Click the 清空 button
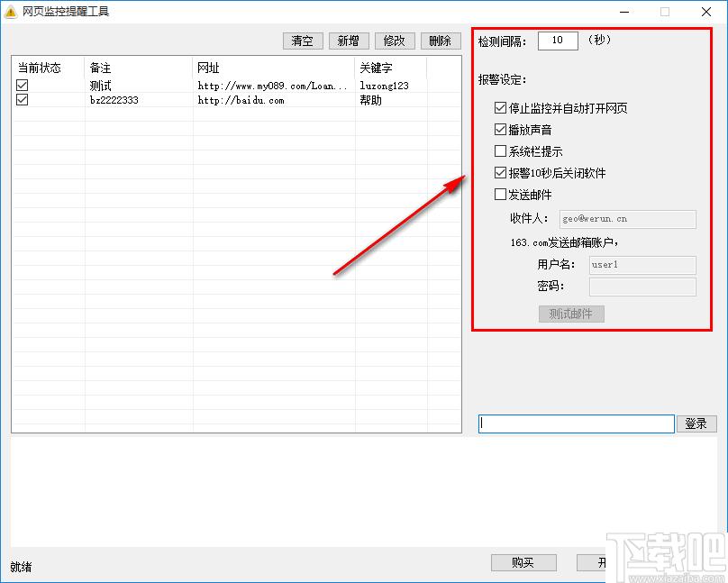The image size is (728, 583). tap(302, 41)
